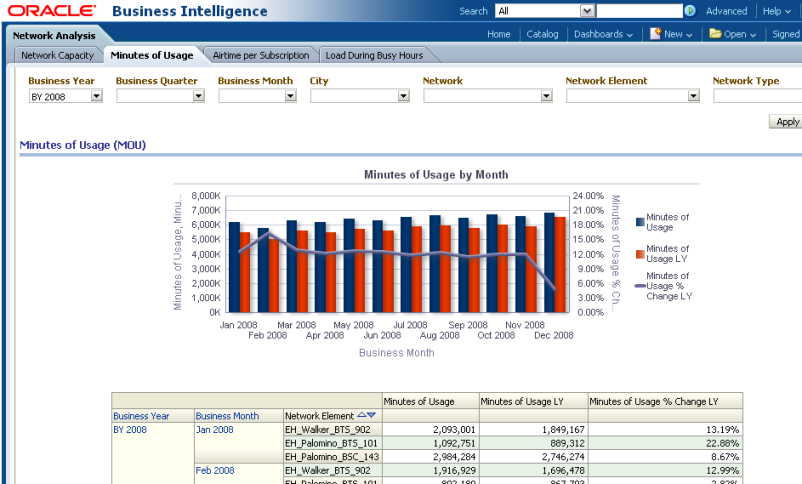Click Minutes of Usage (MOU) section title
This screenshot has height=484, width=802.
[x=83, y=145]
